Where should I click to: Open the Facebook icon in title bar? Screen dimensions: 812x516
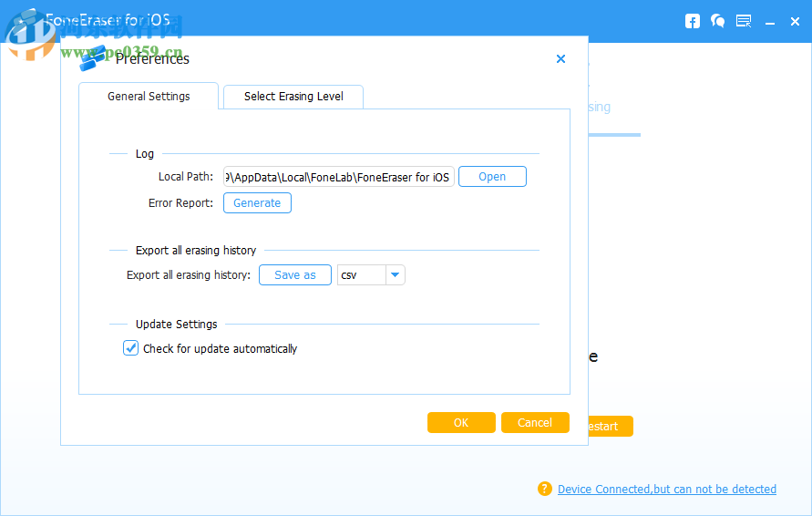(x=693, y=21)
